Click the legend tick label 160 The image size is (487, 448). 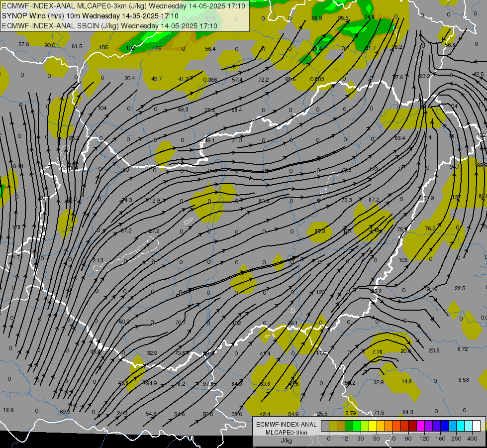(x=440, y=439)
